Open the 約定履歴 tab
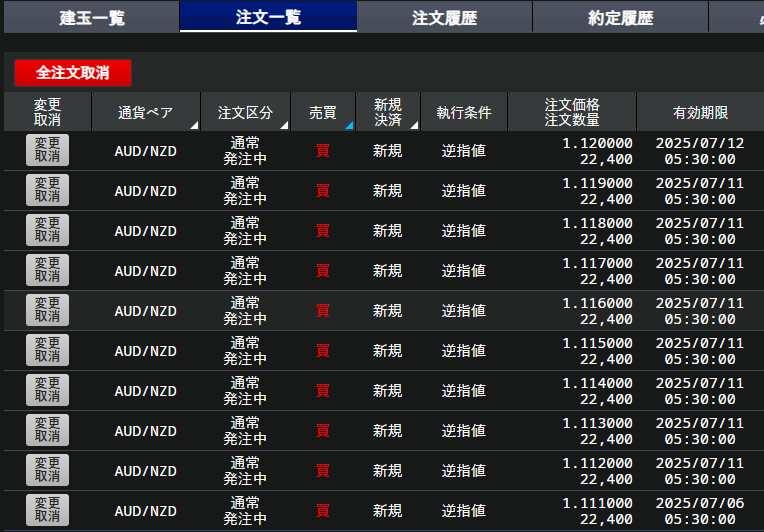The image size is (764, 532). (x=620, y=18)
